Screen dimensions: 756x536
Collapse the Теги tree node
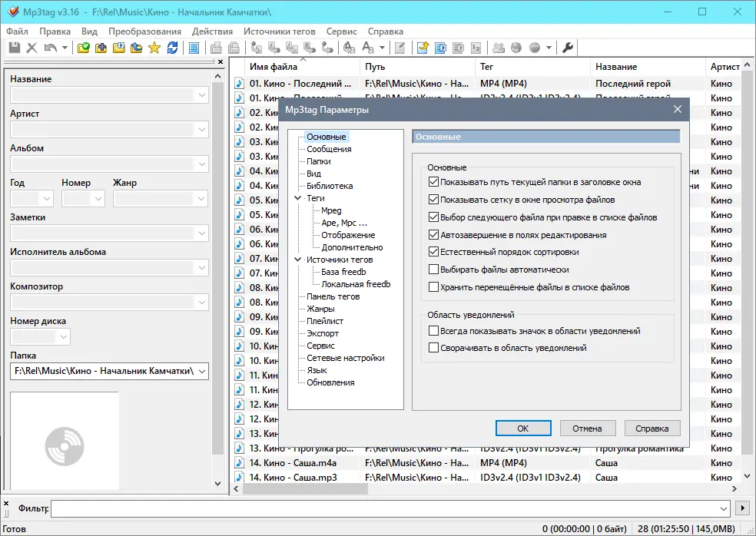298,198
